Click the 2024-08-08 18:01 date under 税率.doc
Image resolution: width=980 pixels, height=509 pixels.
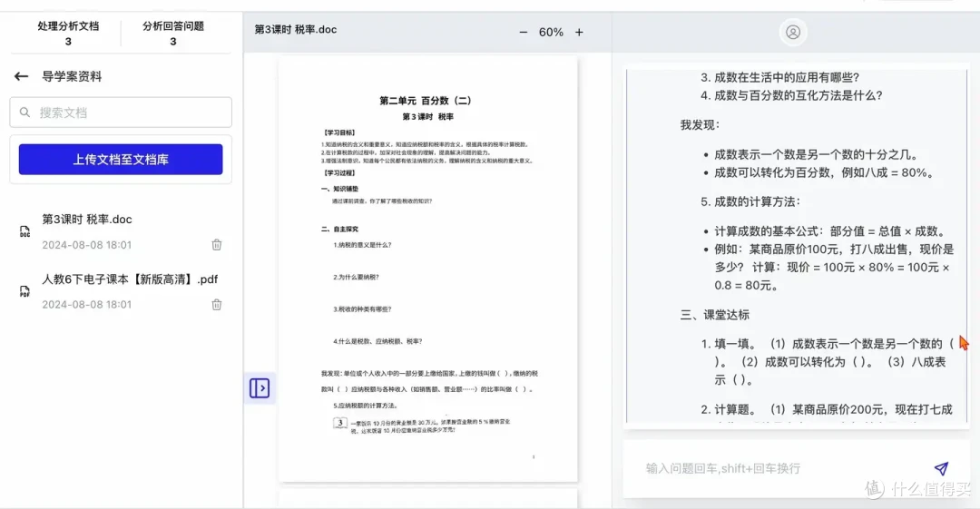(x=87, y=245)
